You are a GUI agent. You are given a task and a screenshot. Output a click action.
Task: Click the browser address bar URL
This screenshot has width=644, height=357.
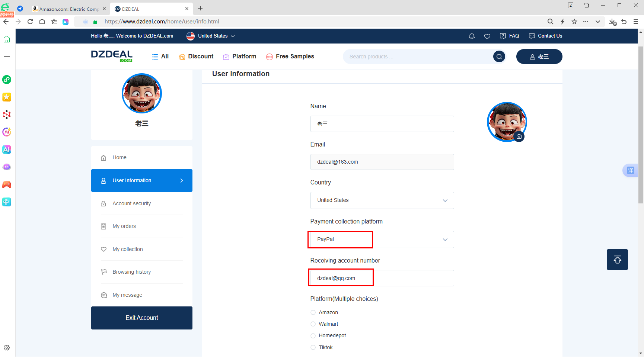[x=162, y=22]
